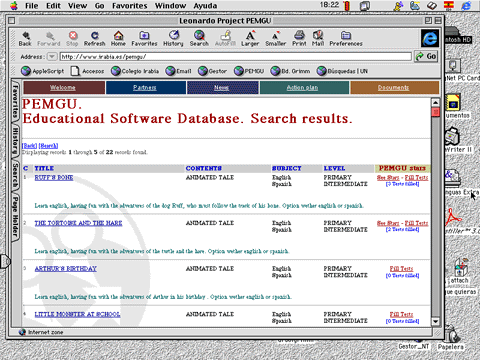Image resolution: width=480 pixels, height=360 pixels.
Task: Click the Documents navigation link
Action: 393,87
